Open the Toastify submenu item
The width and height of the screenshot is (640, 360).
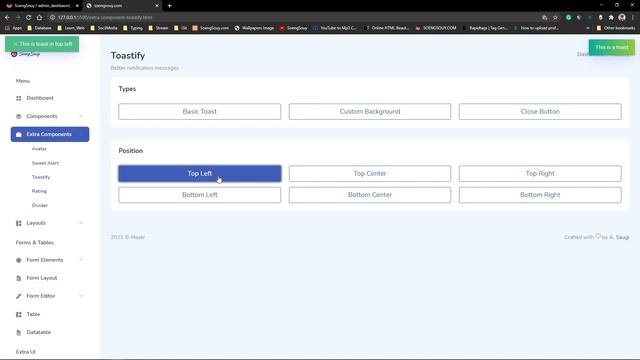click(41, 177)
